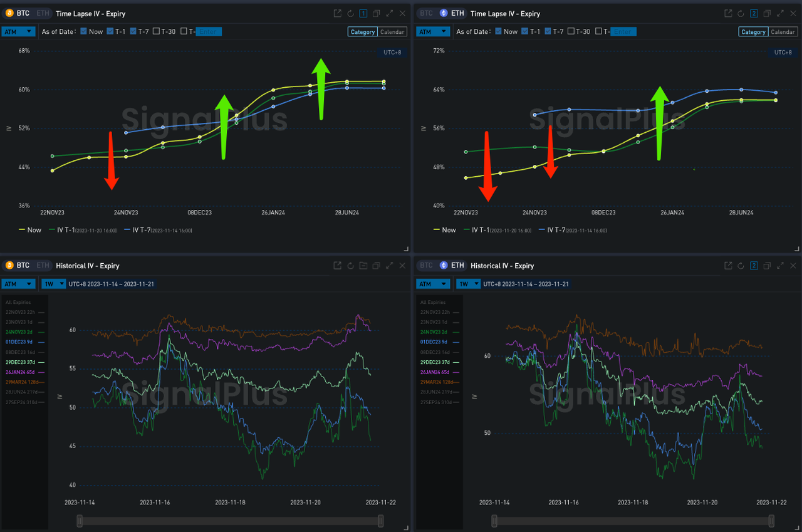Expand ETH Historical IV panel to fullscreen
The height and width of the screenshot is (532, 802).
pyautogui.click(x=781, y=266)
